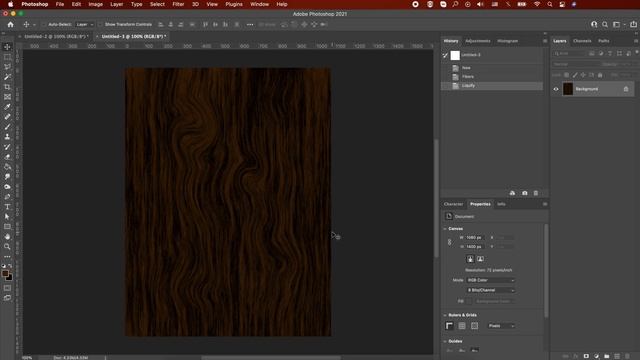Select the Path Selection tool
Screen dimensions: 640x360
point(7,217)
